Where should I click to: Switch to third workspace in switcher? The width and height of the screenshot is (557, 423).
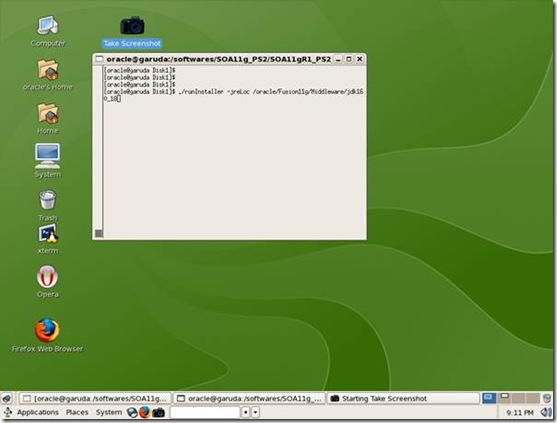(519, 398)
